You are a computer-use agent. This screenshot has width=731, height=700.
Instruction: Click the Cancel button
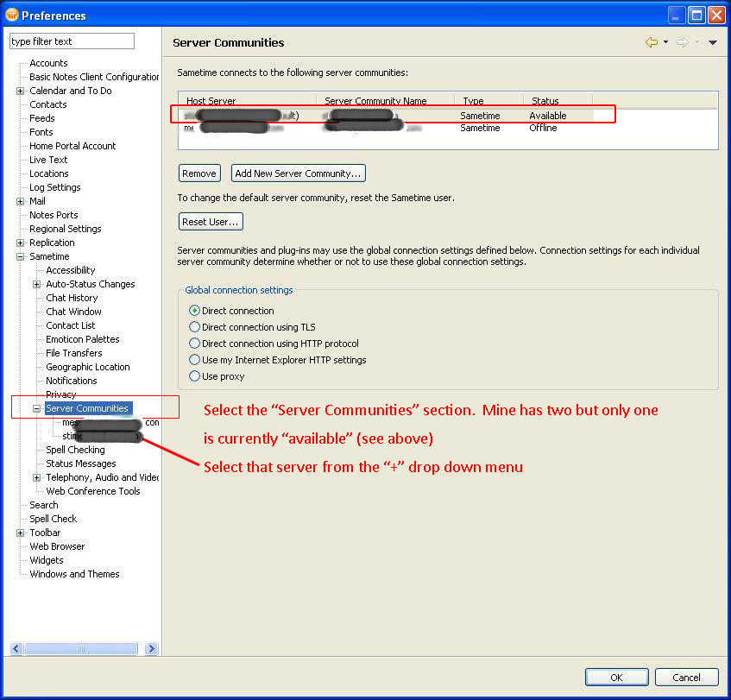click(x=686, y=678)
